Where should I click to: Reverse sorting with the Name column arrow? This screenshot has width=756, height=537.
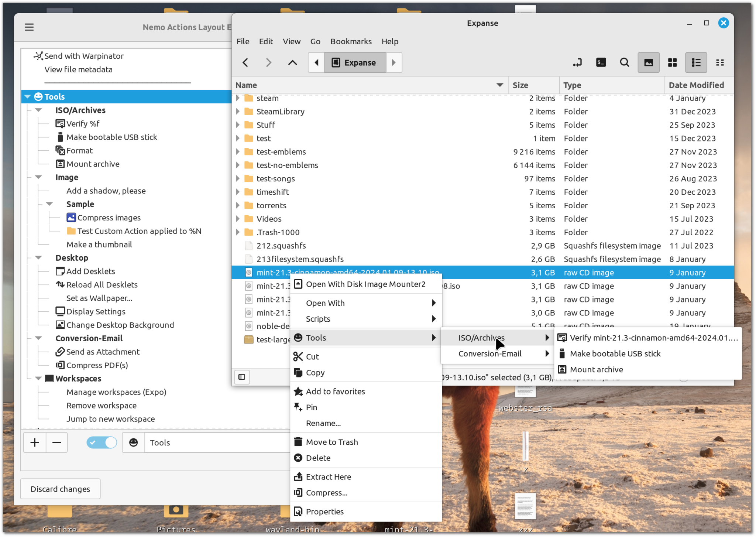tap(500, 85)
